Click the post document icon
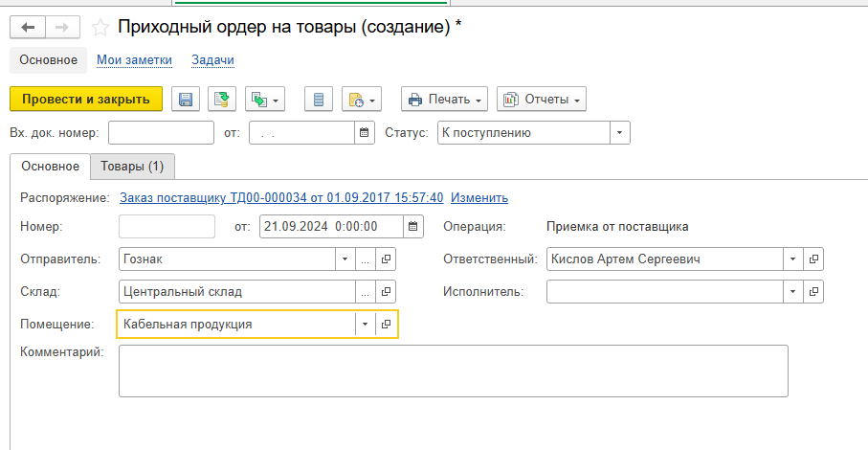 click(x=222, y=100)
